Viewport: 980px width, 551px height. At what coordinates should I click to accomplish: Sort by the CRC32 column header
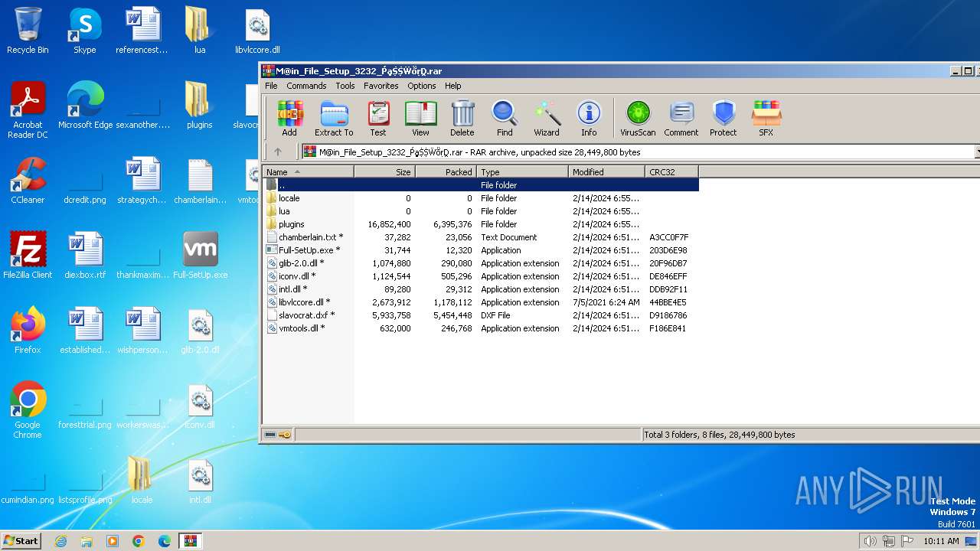pos(671,172)
